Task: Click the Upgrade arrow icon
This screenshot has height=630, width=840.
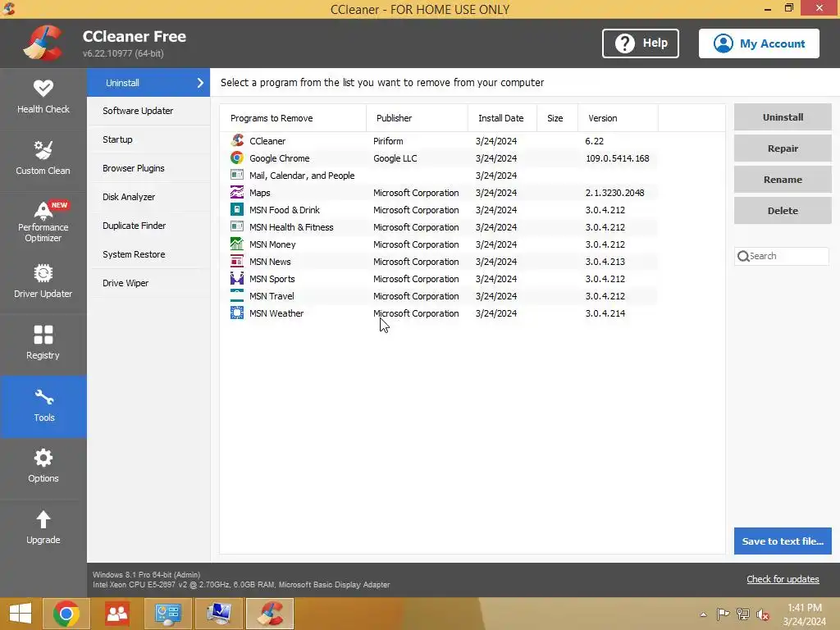Action: pos(43,518)
